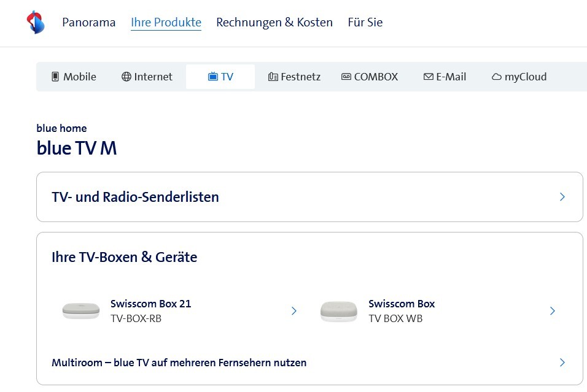587x392 pixels.
Task: Expand TV- und Radio-Senderlisten chevron
Action: [562, 197]
